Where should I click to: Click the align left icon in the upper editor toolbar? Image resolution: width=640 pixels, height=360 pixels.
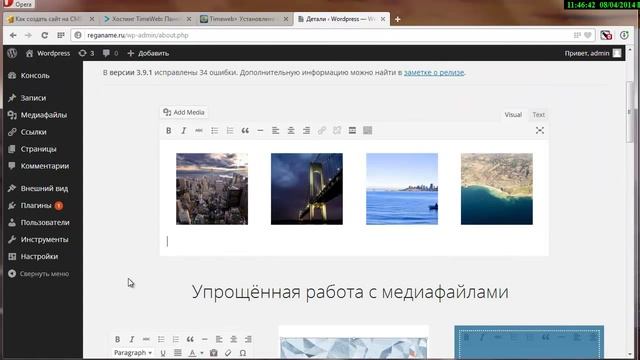[x=276, y=131]
